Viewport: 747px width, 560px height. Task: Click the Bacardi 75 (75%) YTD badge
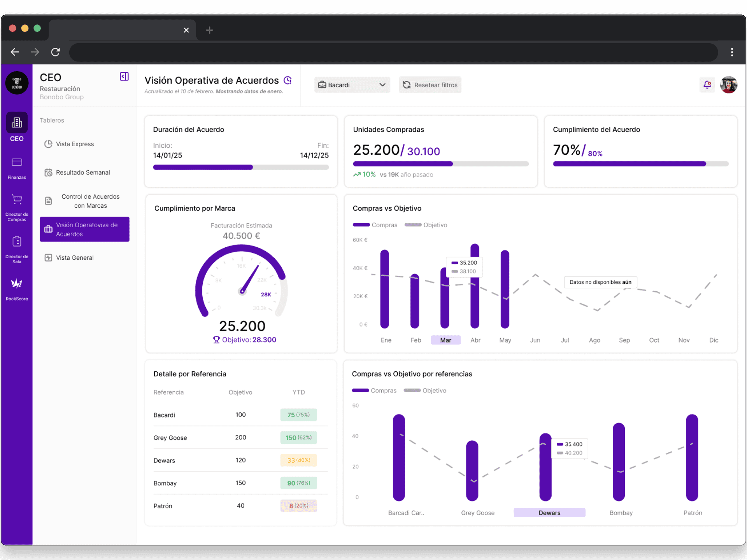[298, 415]
